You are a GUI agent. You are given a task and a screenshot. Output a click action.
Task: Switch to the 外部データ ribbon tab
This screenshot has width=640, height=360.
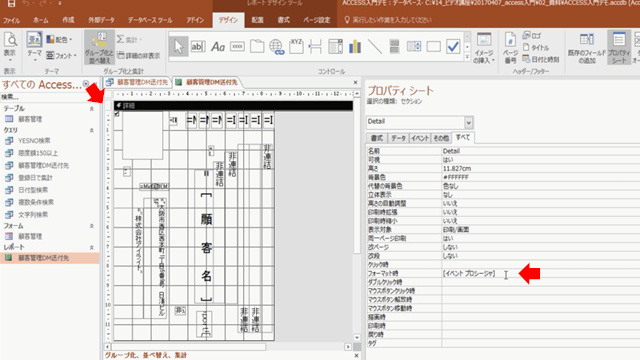click(101, 20)
